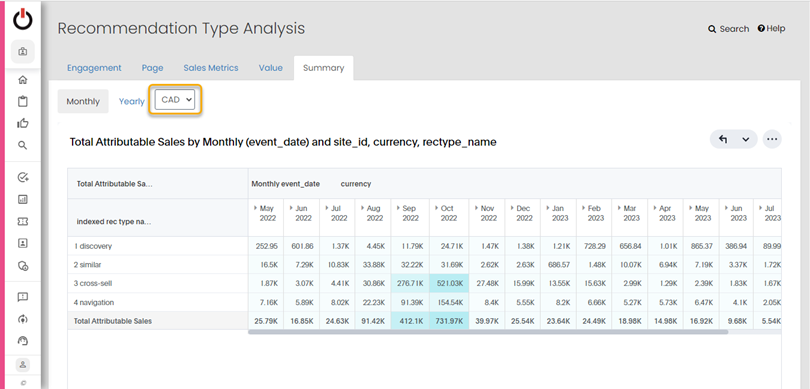
Task: Open the thumbs-up recommendations icon
Action: [x=23, y=123]
